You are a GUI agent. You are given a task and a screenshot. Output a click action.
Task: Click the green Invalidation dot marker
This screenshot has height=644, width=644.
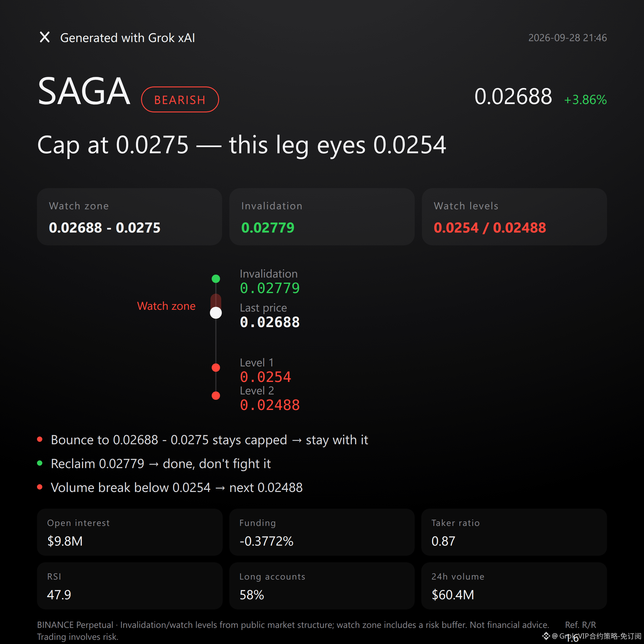point(216,279)
